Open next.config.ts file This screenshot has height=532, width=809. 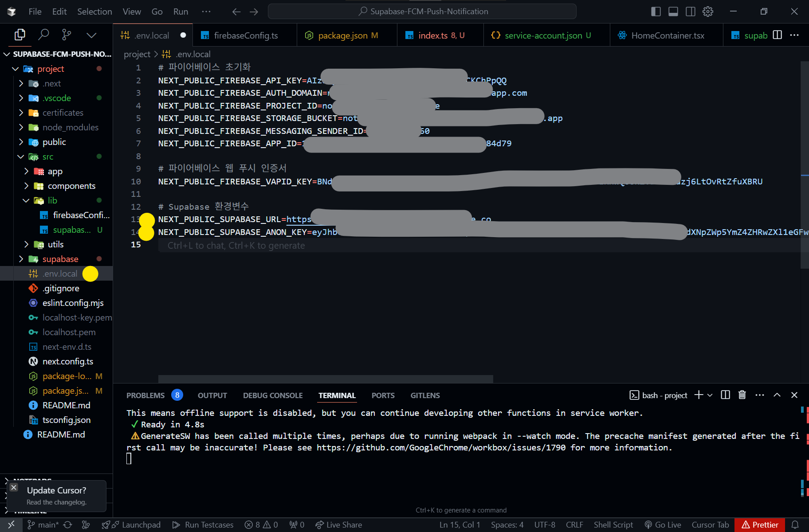click(56, 361)
